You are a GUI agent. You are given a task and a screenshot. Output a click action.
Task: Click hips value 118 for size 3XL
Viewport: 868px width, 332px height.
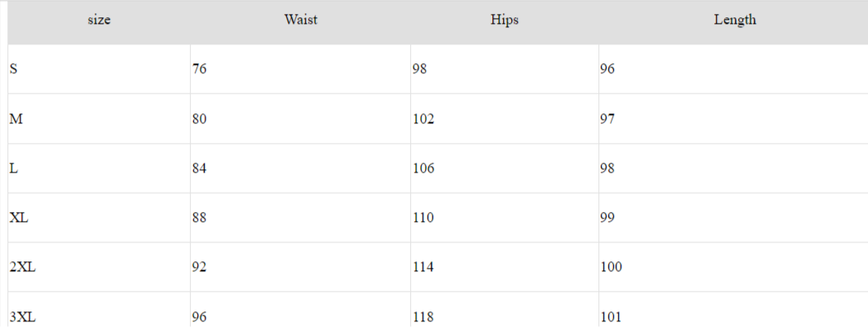coord(422,316)
